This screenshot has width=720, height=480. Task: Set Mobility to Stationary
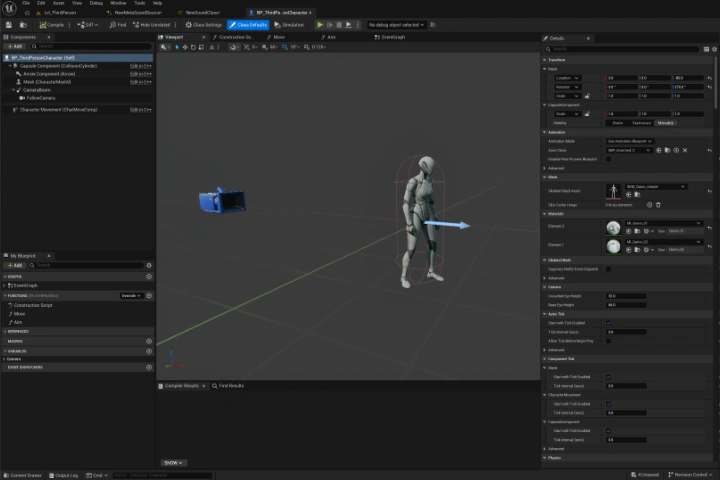click(641, 123)
